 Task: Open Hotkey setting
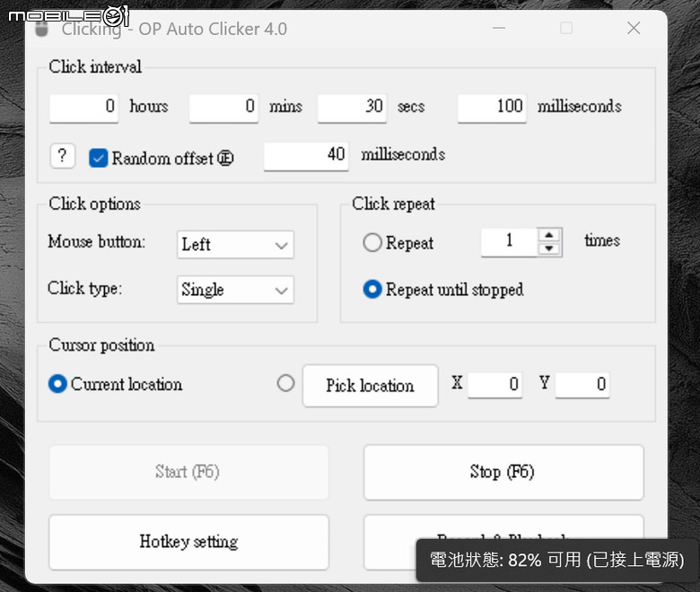[x=188, y=542]
